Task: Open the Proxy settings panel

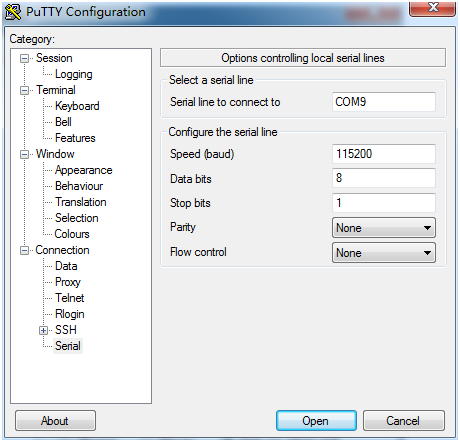Action: point(68,282)
